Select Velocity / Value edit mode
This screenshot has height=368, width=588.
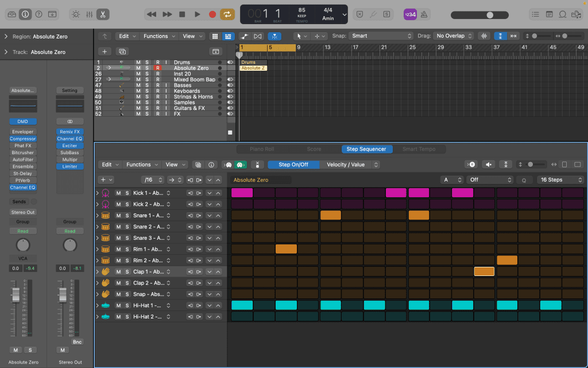point(346,164)
